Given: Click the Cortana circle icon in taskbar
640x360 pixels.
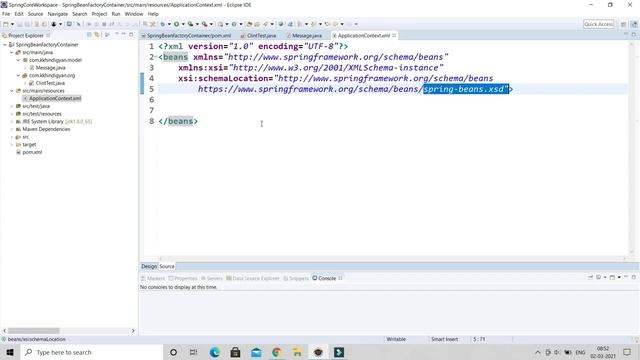Looking at the screenshot, I should 173,352.
